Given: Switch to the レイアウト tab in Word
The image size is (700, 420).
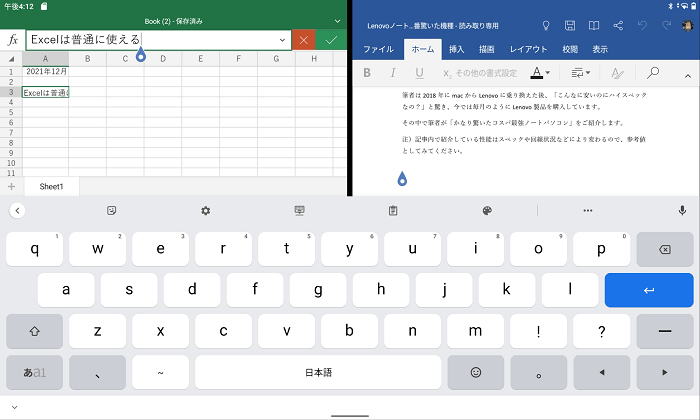Looking at the screenshot, I should [x=529, y=49].
